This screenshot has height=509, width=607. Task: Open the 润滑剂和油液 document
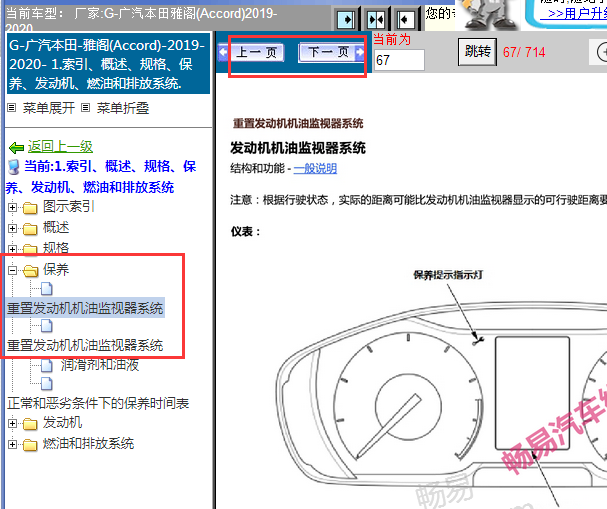tap(99, 365)
